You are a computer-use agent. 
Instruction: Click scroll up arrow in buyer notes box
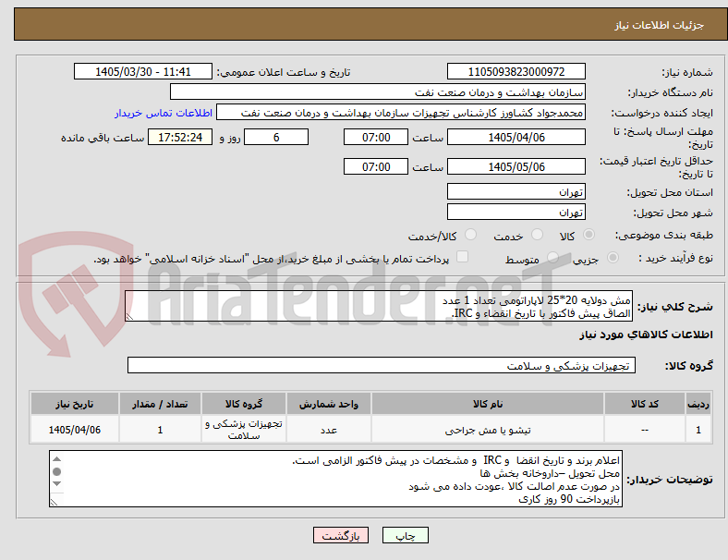click(56, 458)
